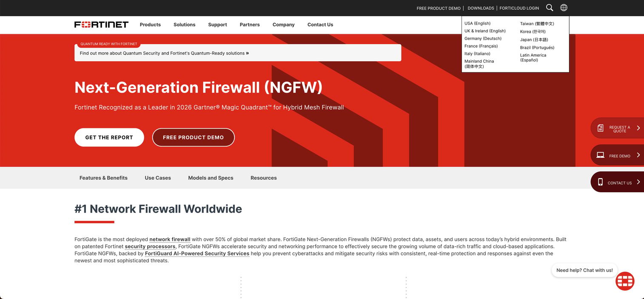Open the search magnifier icon
This screenshot has height=299, width=644.
pyautogui.click(x=550, y=8)
